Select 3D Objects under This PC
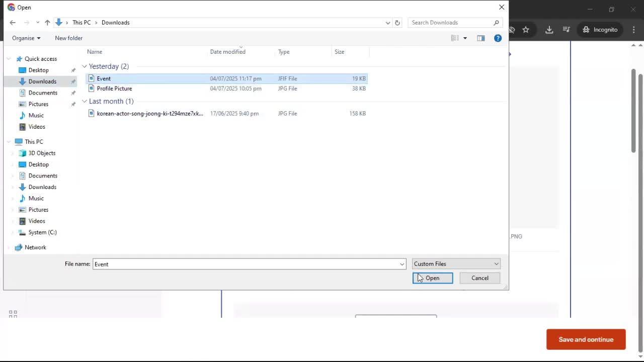The height and width of the screenshot is (362, 644). pyautogui.click(x=42, y=153)
